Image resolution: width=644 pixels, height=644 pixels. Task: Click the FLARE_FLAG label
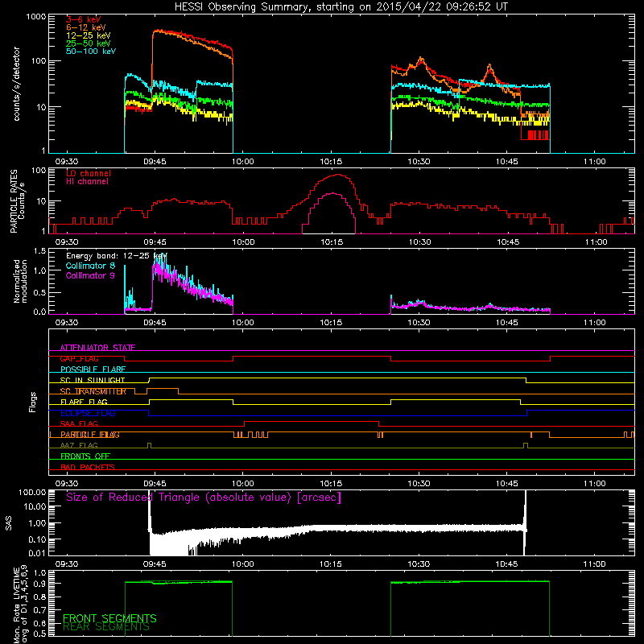[x=84, y=402]
